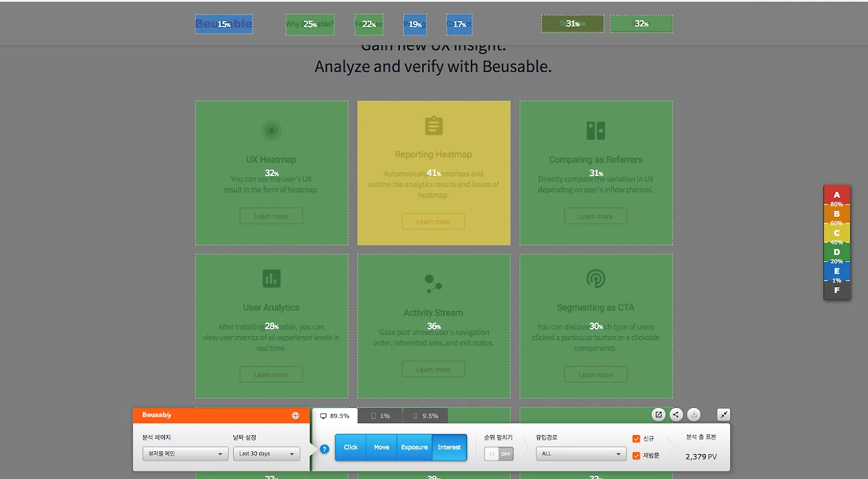Click the Activity Stream card title
Image resolution: width=868 pixels, height=479 pixels.
click(x=433, y=313)
